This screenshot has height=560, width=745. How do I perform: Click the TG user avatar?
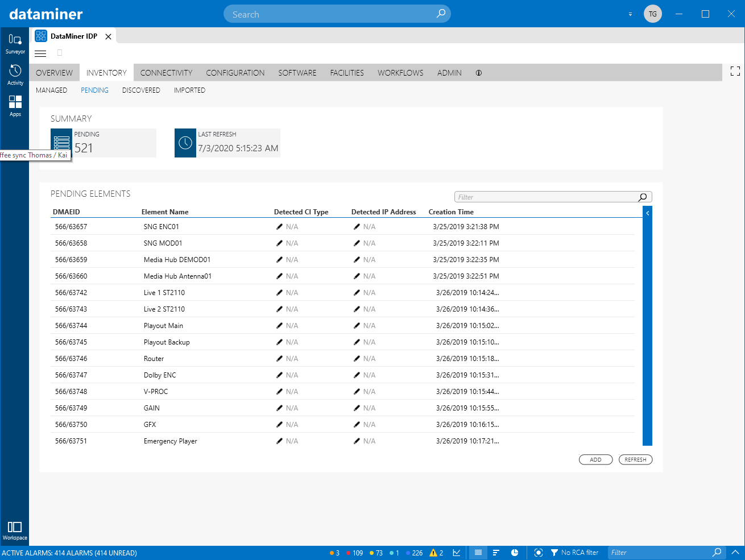pos(653,14)
